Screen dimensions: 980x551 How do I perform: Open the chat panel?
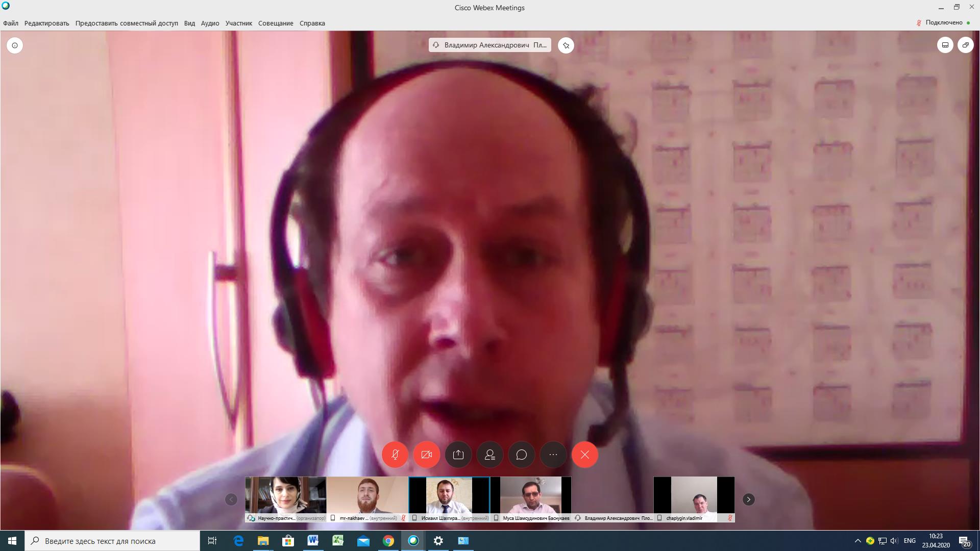click(522, 455)
